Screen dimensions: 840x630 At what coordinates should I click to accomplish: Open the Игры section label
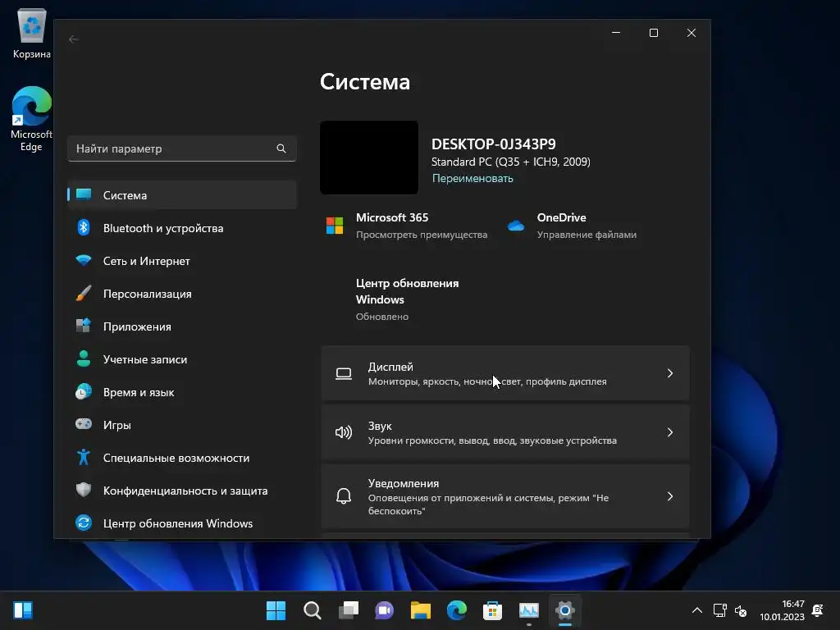[116, 425]
